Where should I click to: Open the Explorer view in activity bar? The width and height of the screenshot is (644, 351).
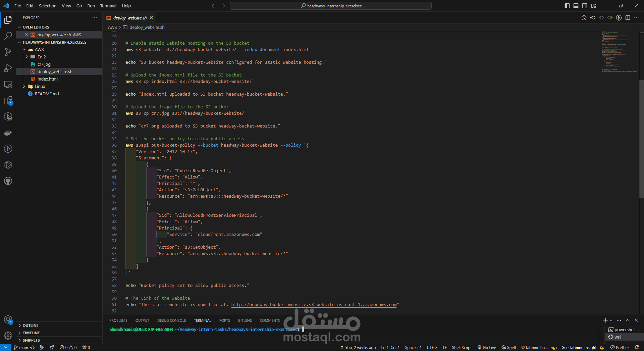pyautogui.click(x=8, y=20)
